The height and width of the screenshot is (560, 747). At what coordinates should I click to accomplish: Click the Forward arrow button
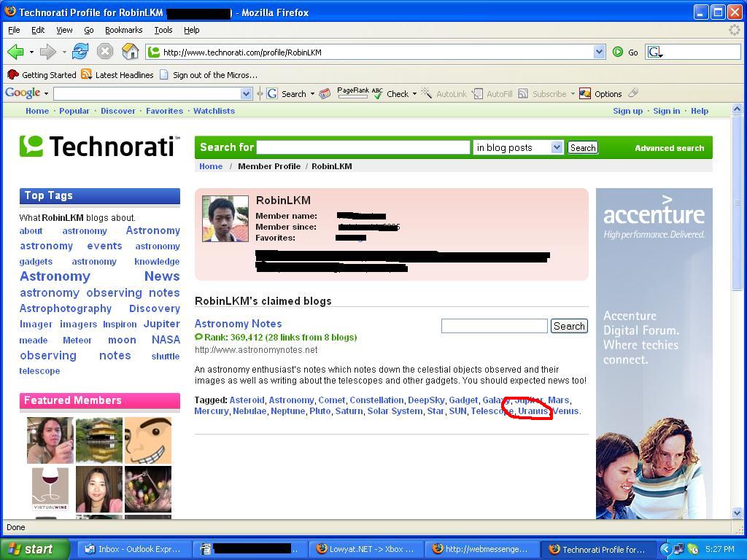click(x=47, y=52)
